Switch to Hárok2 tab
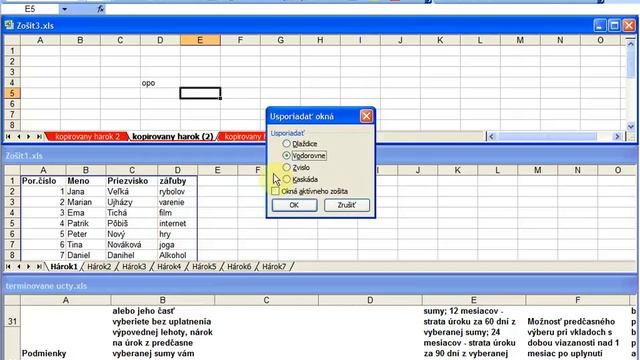Viewport: 640px width, 360px height. 99,267
